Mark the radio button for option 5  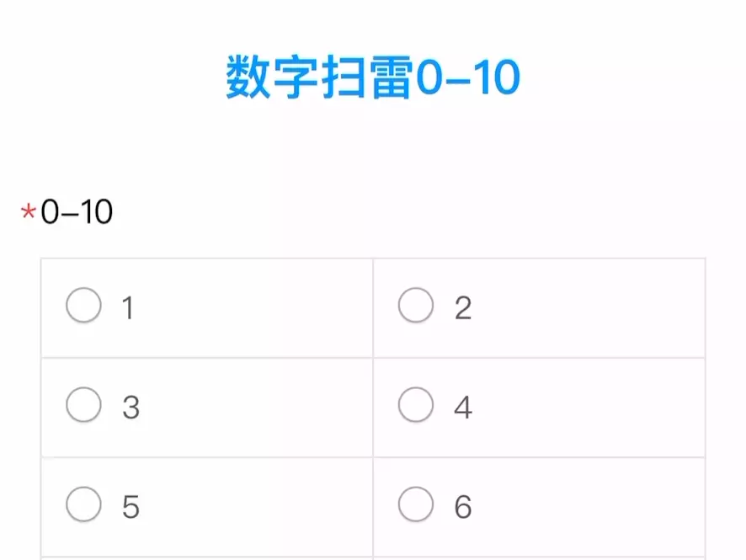click(x=83, y=504)
